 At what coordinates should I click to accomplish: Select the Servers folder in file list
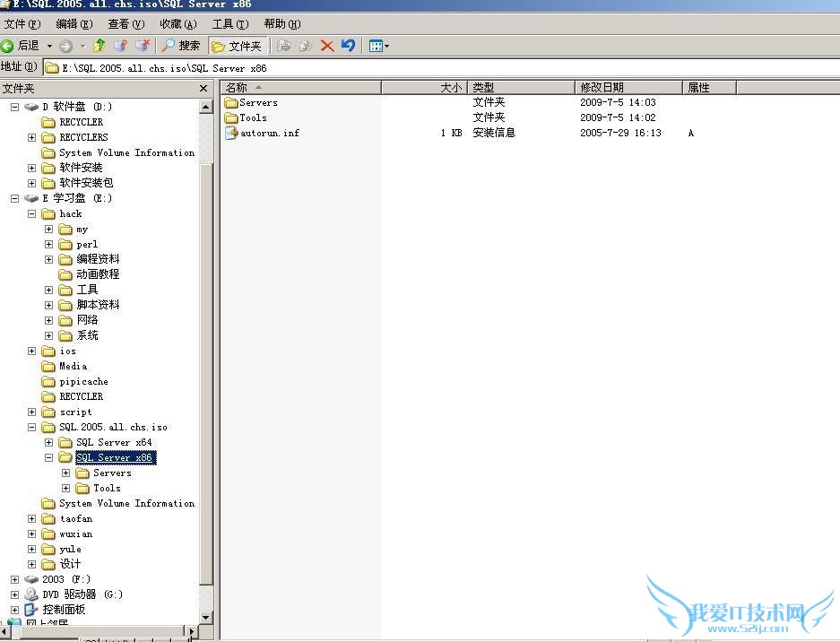(251, 102)
